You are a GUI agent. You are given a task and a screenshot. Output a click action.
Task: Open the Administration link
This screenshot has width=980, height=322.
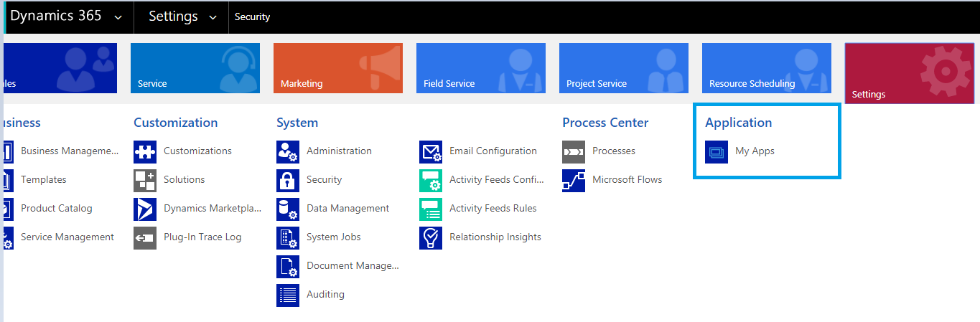tap(339, 151)
